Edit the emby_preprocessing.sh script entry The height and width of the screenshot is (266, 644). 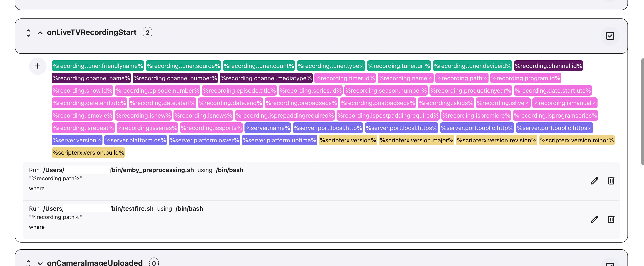[x=594, y=181]
